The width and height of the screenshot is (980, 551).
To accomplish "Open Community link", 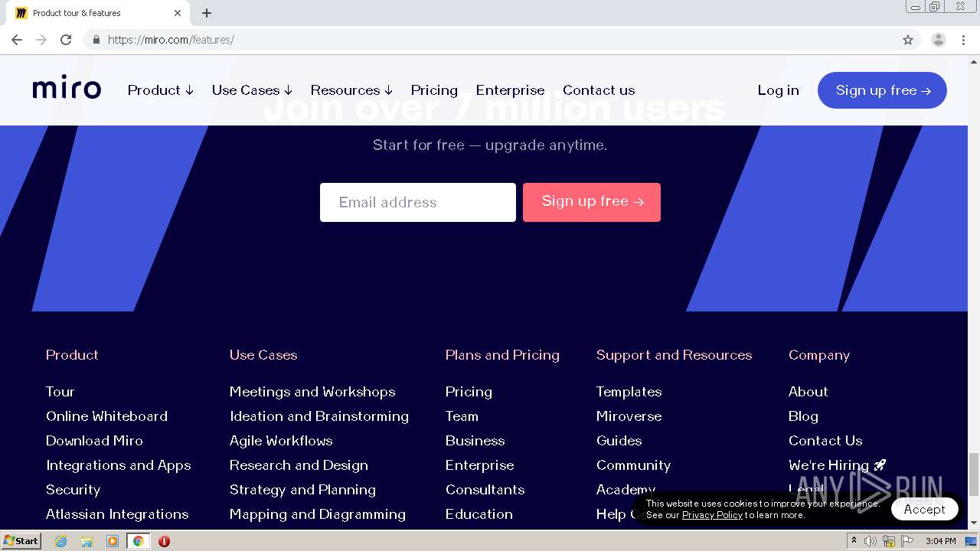I will point(633,465).
